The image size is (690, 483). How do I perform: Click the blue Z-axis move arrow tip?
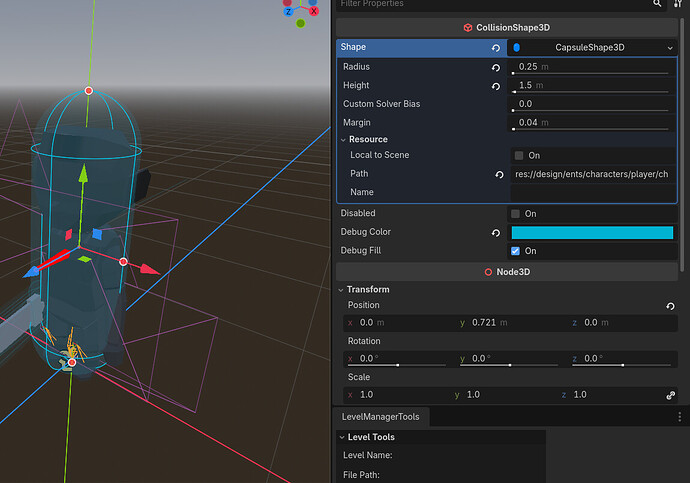(30, 272)
